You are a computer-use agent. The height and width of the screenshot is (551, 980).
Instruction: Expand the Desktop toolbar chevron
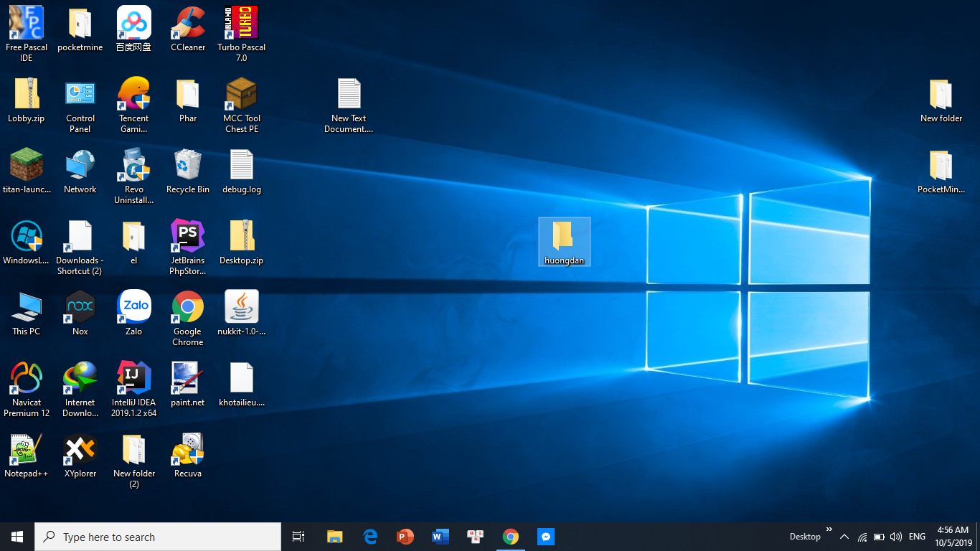(829, 530)
